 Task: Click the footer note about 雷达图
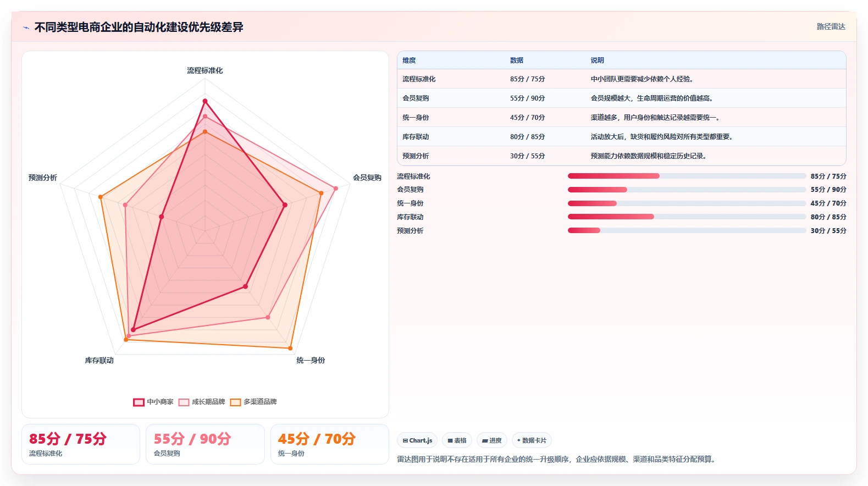point(557,459)
